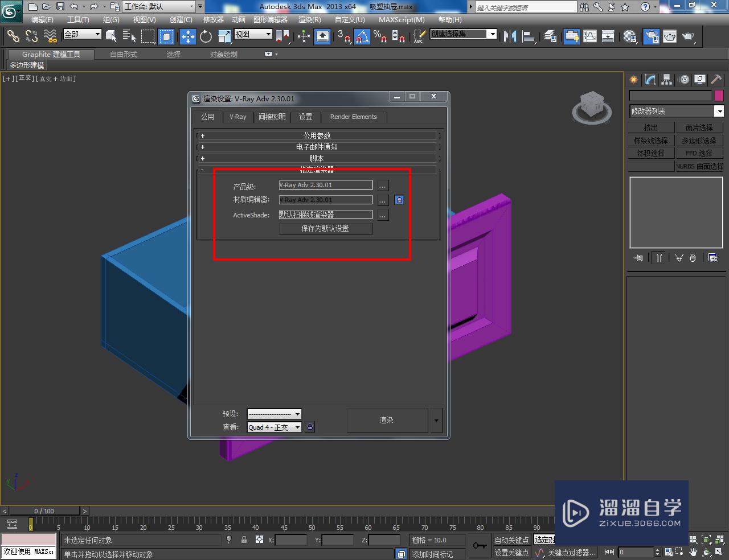
Task: Select the Link tool in main toolbar
Action: pyautogui.click(x=13, y=36)
